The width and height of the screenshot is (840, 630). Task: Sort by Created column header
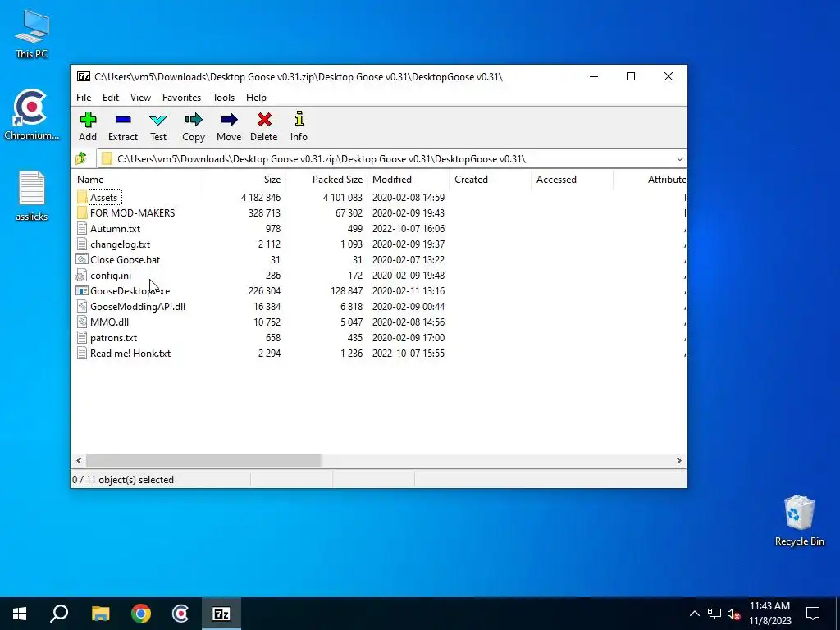tap(491, 180)
